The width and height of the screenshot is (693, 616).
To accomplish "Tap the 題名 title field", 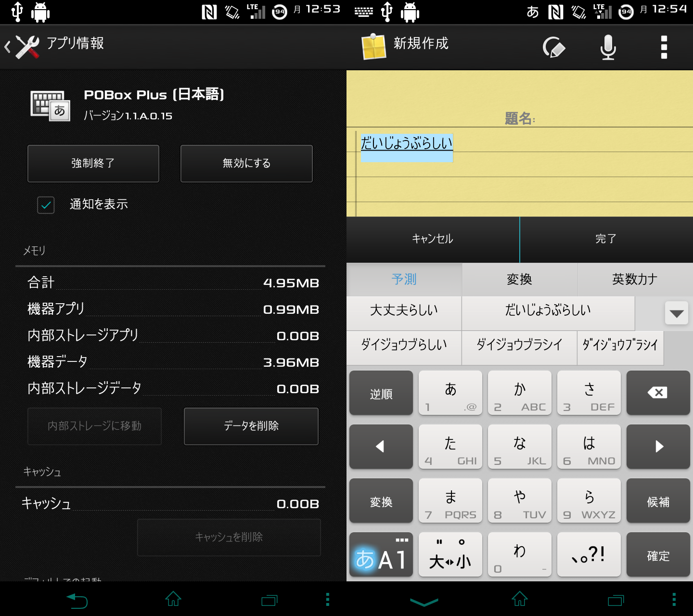I will [520, 118].
